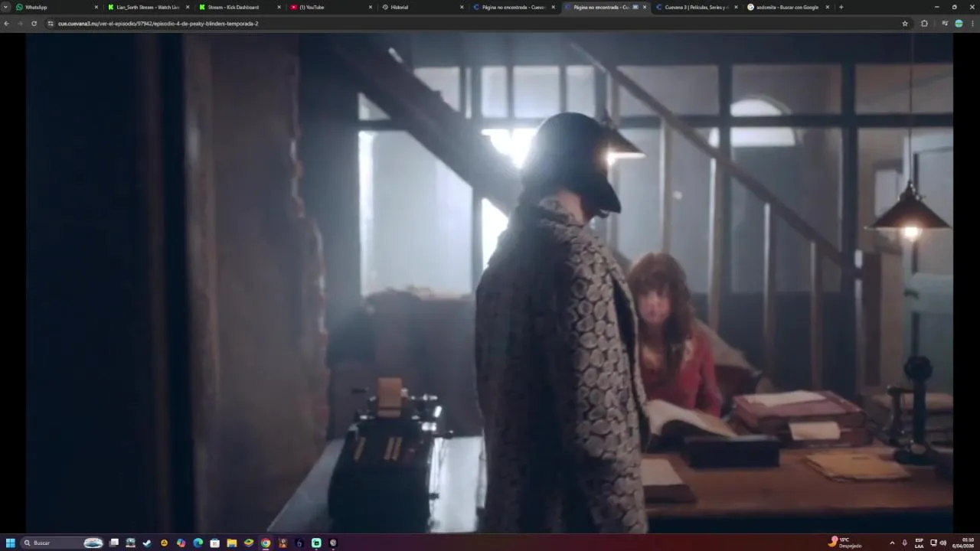This screenshot has width=980, height=551.
Task: Open the browser extensions puzzle icon
Action: pyautogui.click(x=924, y=24)
